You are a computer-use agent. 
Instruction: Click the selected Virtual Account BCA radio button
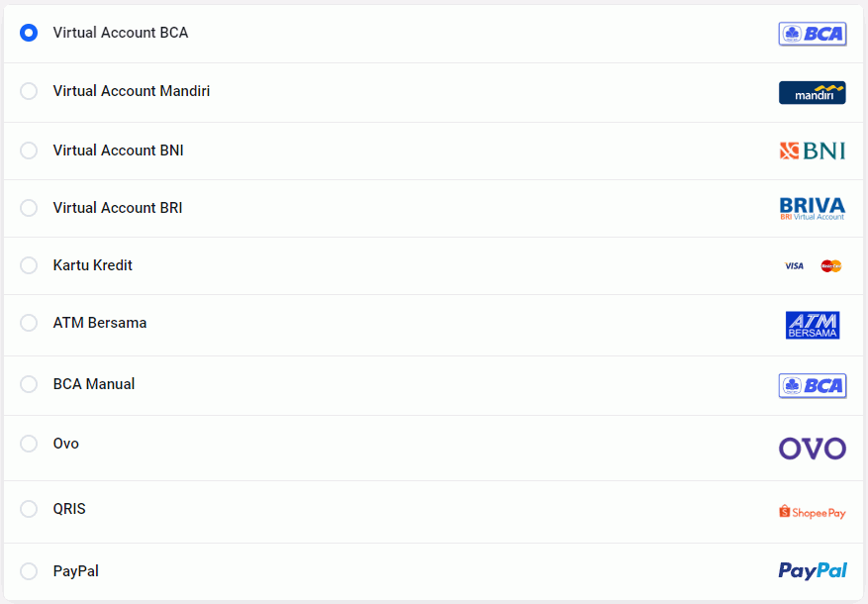pos(29,33)
